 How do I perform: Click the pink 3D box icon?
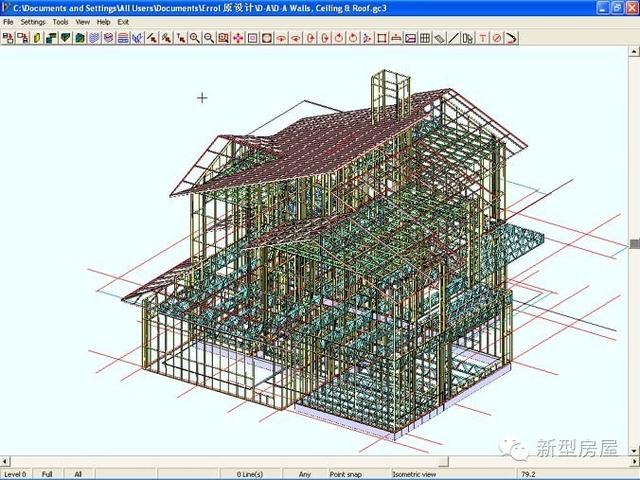tap(109, 38)
